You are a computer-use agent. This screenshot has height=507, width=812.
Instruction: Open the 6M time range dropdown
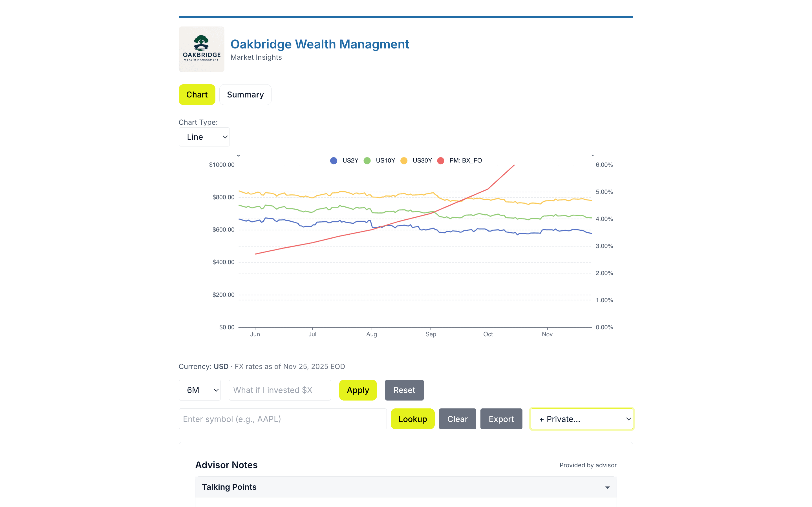pyautogui.click(x=200, y=390)
